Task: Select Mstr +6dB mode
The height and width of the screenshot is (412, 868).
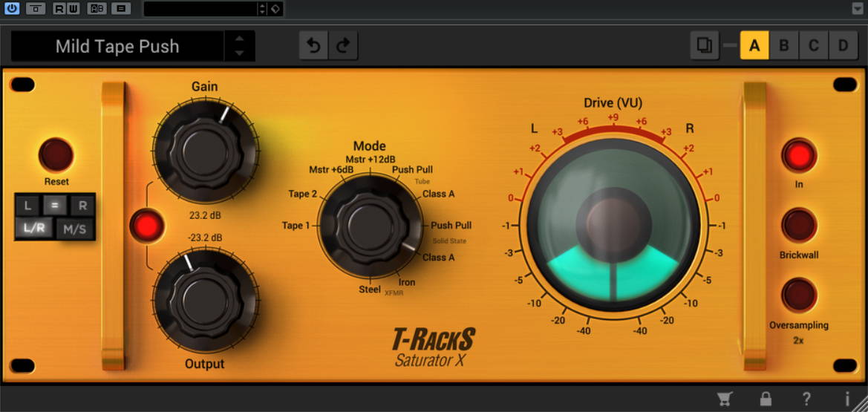Action: tap(332, 169)
